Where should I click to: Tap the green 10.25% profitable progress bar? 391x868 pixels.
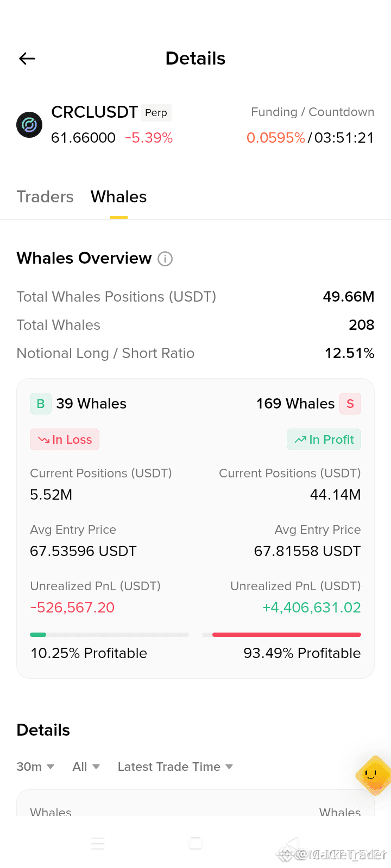[109, 635]
